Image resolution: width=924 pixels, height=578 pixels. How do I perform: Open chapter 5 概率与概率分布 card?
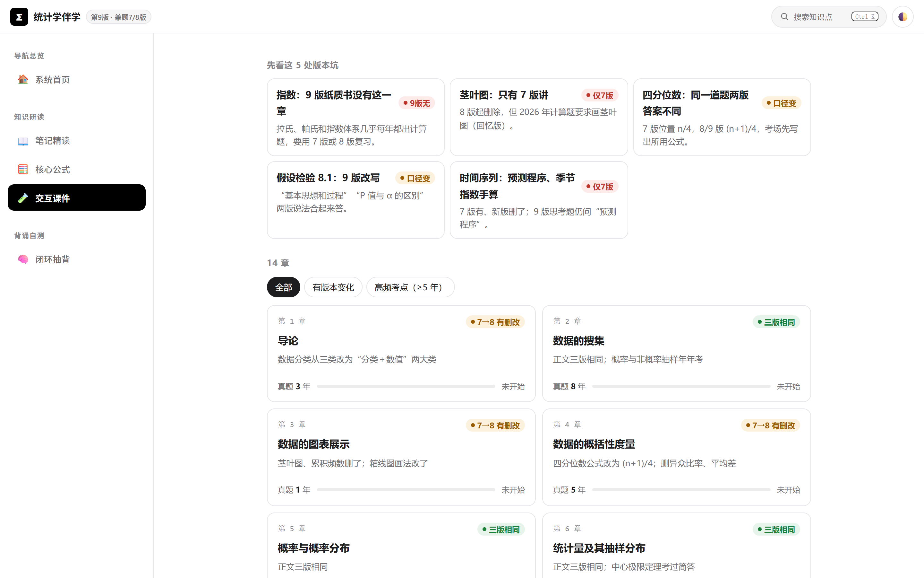(x=401, y=546)
